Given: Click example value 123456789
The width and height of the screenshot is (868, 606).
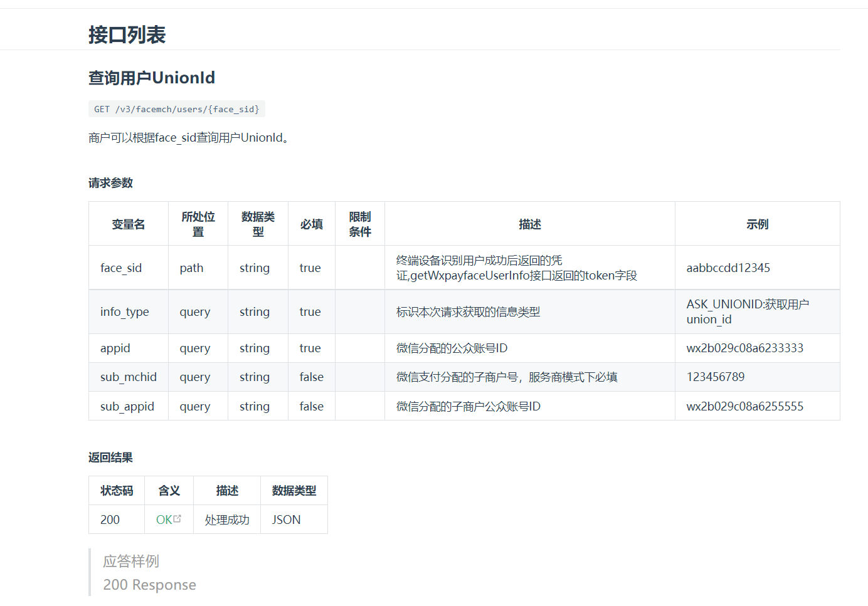Looking at the screenshot, I should 716,377.
